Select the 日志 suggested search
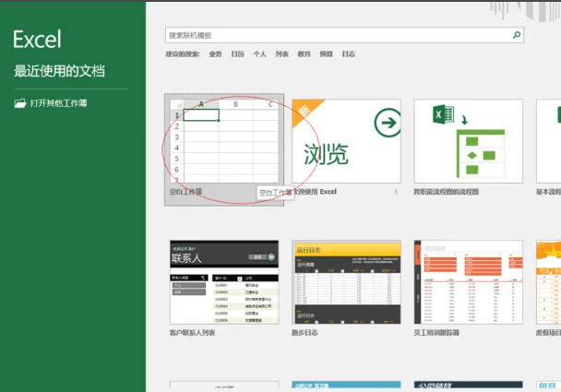The image size is (561, 392). click(349, 54)
